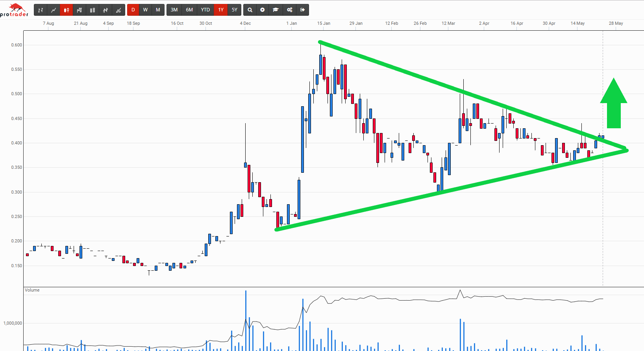Click the 12 Mar date label
The width and height of the screenshot is (644, 351).
click(448, 23)
